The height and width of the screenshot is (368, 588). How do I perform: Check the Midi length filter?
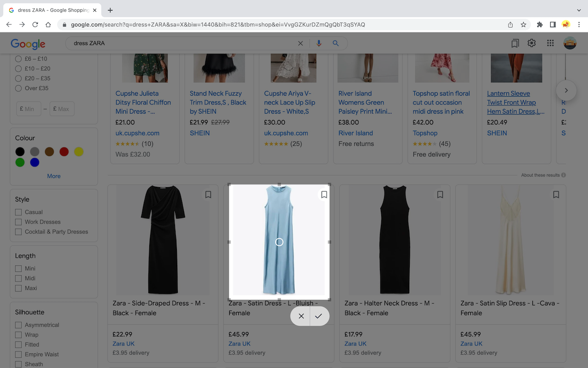click(x=18, y=278)
